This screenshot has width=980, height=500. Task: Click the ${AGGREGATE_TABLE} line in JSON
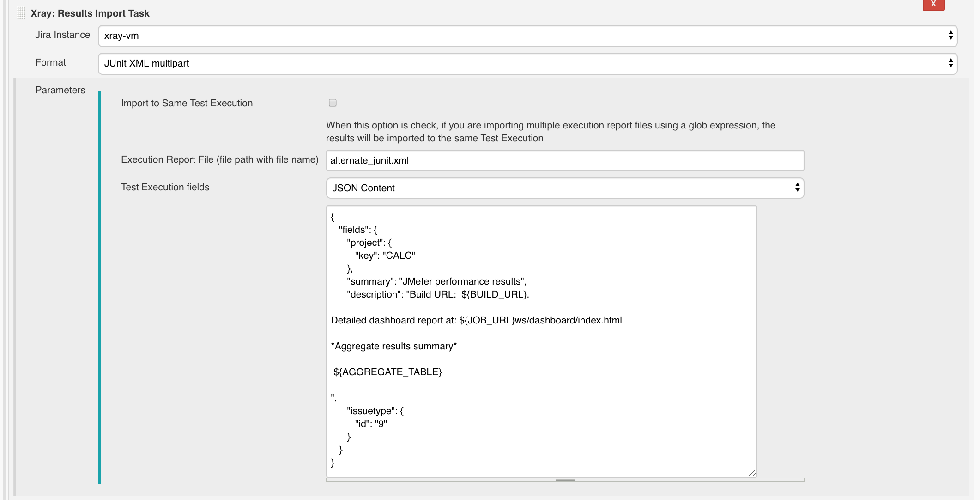(x=387, y=372)
